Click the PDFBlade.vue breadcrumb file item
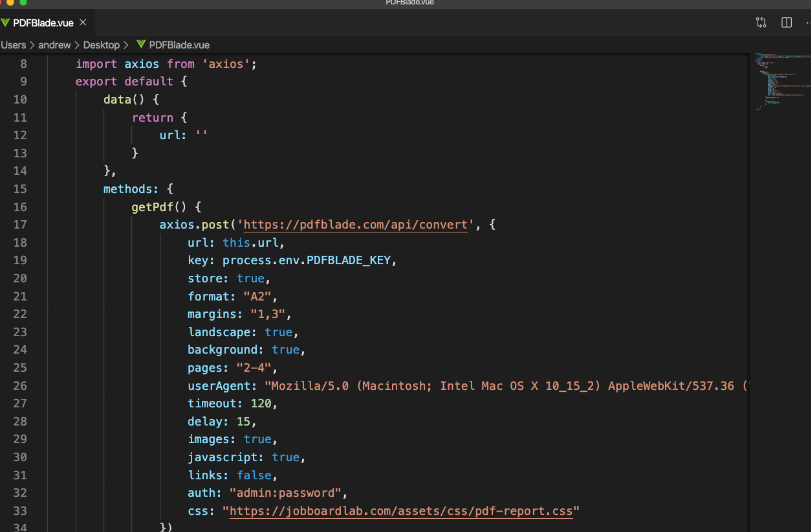This screenshot has height=532, width=811. pos(179,45)
